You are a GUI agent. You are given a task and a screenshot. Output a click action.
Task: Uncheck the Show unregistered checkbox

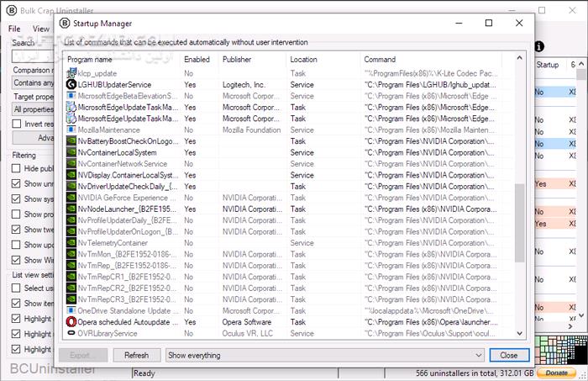[x=16, y=183]
